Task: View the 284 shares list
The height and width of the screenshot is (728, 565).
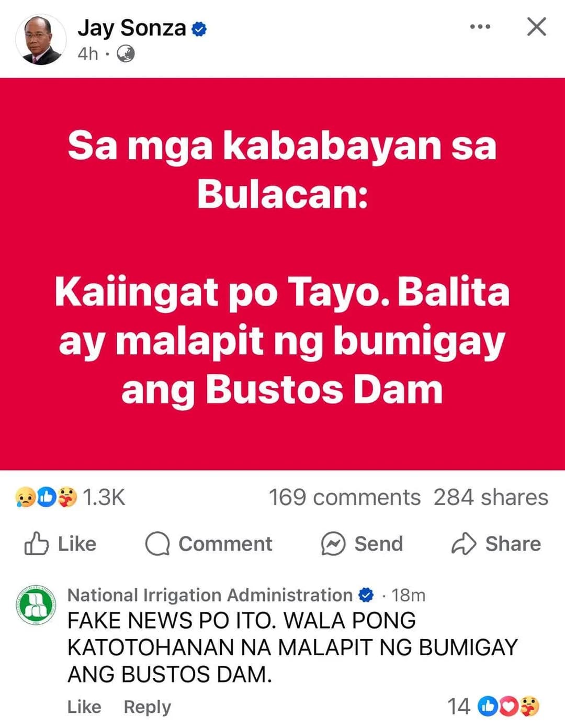Action: [x=491, y=497]
